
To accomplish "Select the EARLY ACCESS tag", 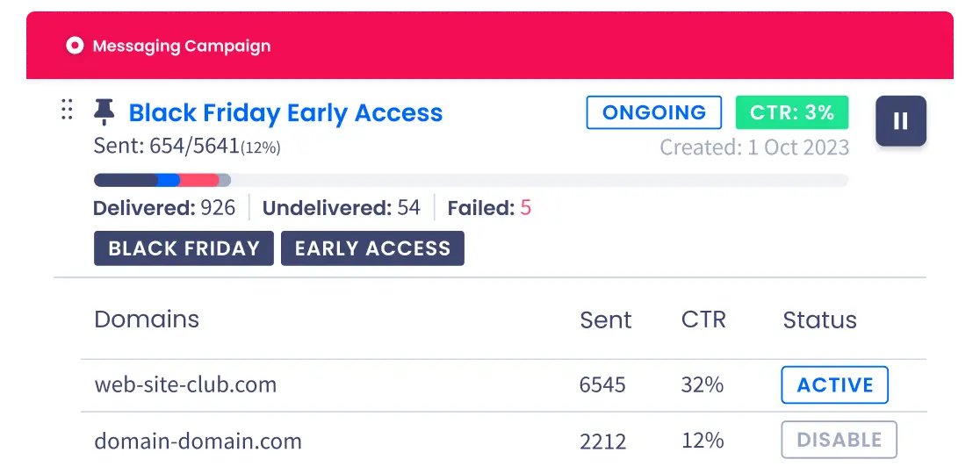I will click(x=372, y=248).
